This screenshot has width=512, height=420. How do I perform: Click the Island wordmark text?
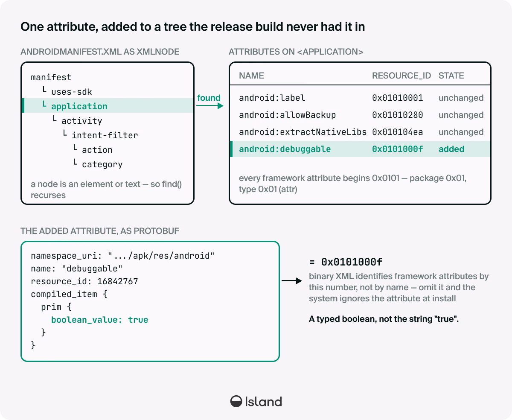tap(264, 401)
